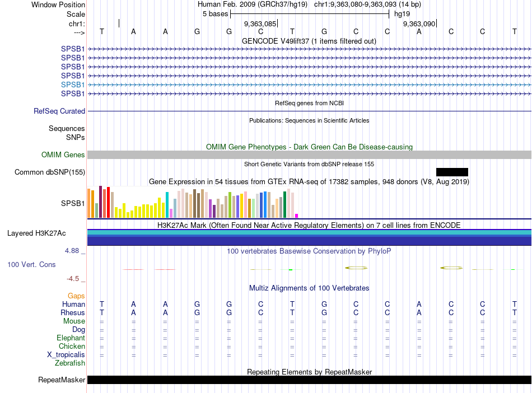Open OMIM Gene Phenotypes track title
The width and height of the screenshot is (532, 393).
tap(309, 147)
